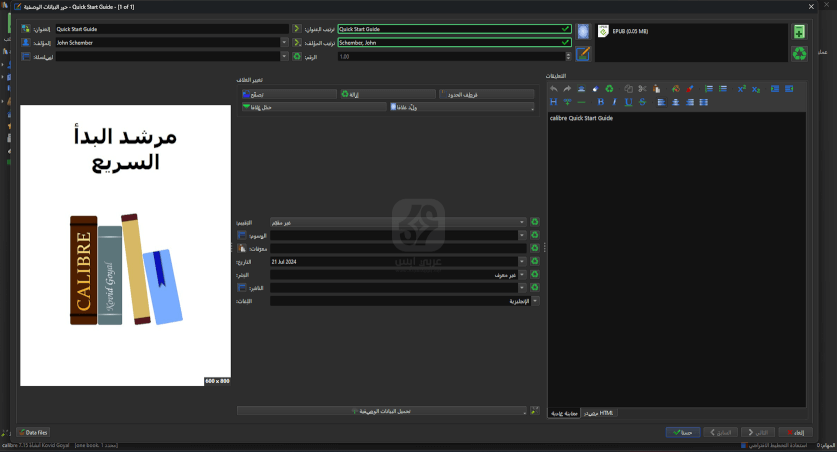The height and width of the screenshot is (452, 837).
Task: Click the set cover from format icon
Action: tap(583, 32)
